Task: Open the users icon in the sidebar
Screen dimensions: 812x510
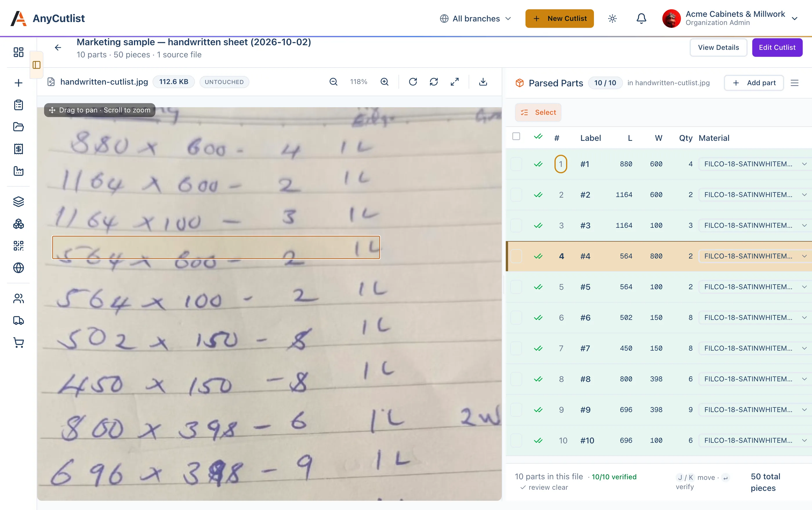Action: [18, 299]
